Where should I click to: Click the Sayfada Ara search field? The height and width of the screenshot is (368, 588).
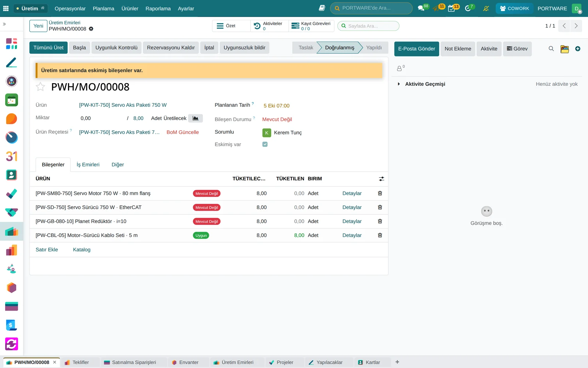368,26
